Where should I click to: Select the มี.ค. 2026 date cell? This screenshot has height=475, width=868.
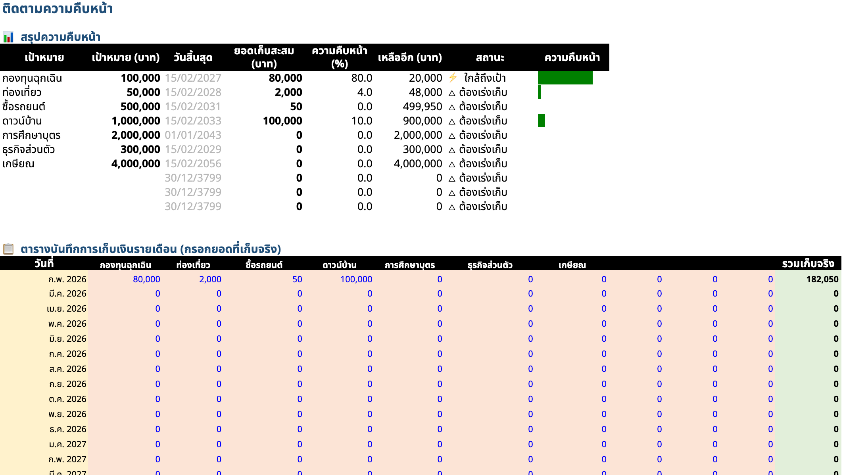(x=67, y=294)
